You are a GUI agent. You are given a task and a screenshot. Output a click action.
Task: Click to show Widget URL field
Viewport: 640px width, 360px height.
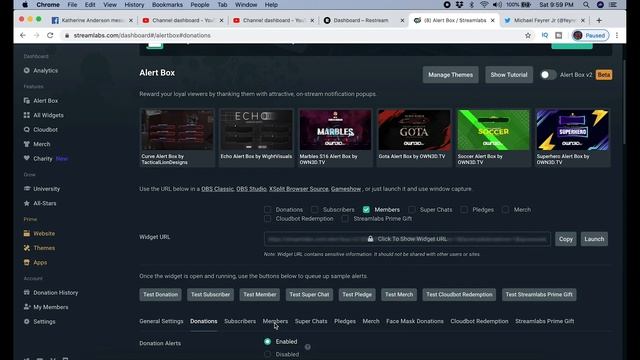pos(407,239)
